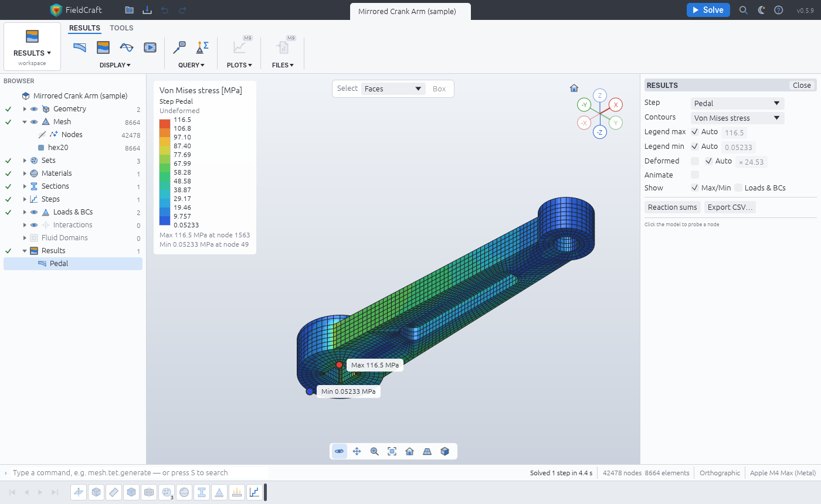Click the mode shape wave icon
821x504 pixels.
tap(127, 47)
